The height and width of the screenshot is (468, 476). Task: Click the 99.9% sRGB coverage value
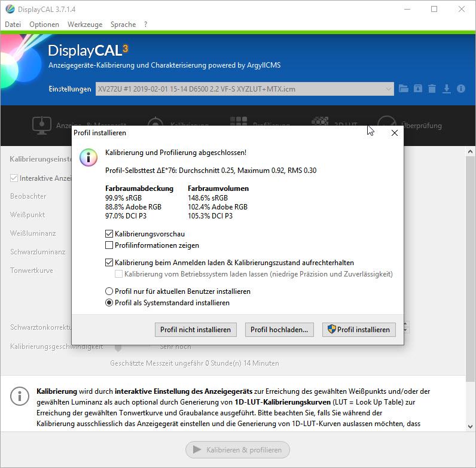pyautogui.click(x=123, y=198)
